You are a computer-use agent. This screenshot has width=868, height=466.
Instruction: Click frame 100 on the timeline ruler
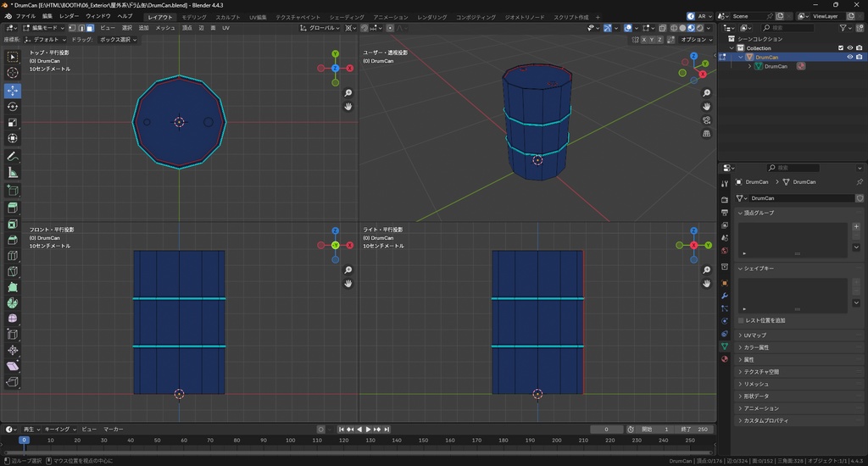click(x=289, y=441)
